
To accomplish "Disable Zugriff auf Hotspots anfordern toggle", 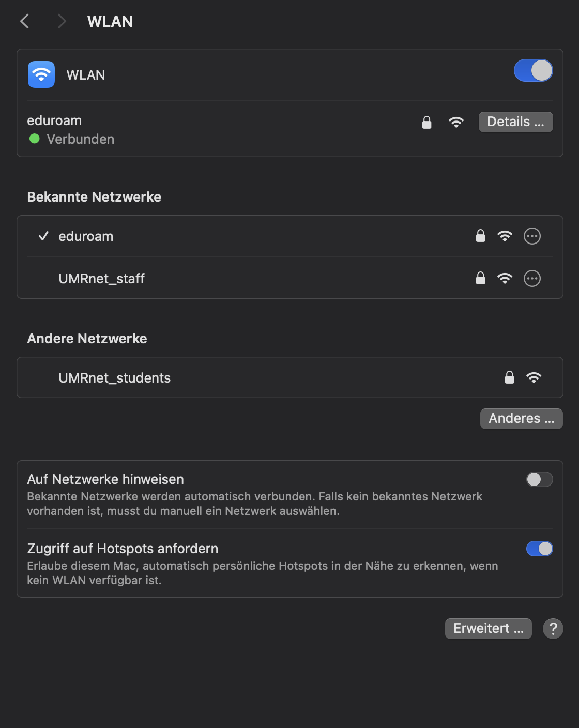I will coord(539,549).
